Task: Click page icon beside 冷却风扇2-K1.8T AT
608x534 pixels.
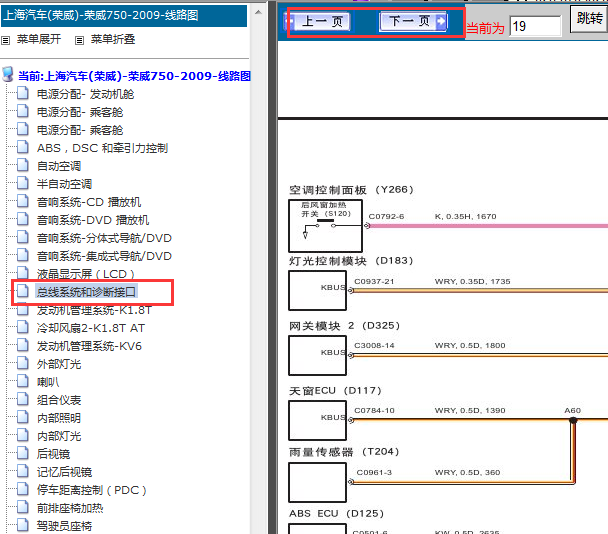Action: 23,327
